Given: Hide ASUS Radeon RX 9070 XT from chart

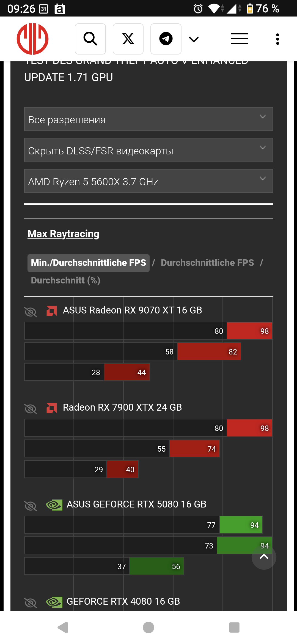Looking at the screenshot, I should tap(31, 312).
